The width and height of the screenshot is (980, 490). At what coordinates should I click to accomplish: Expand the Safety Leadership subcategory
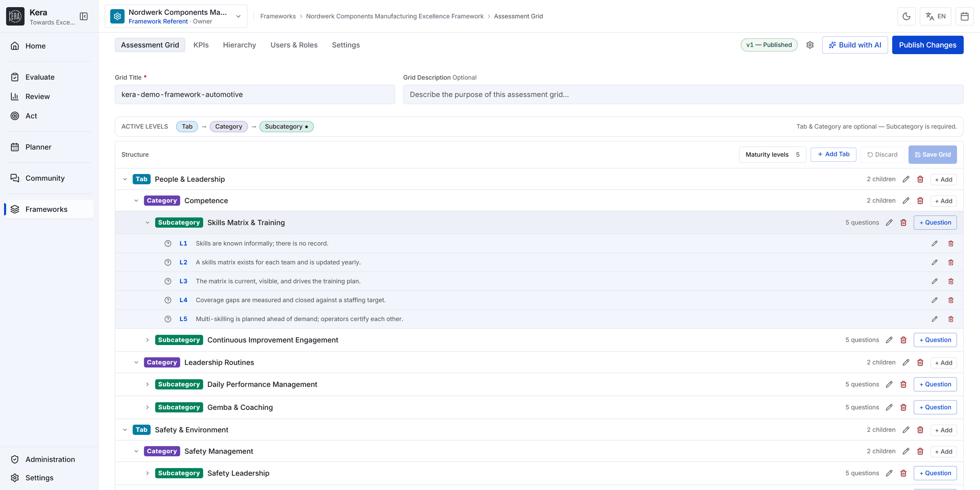(x=148, y=473)
